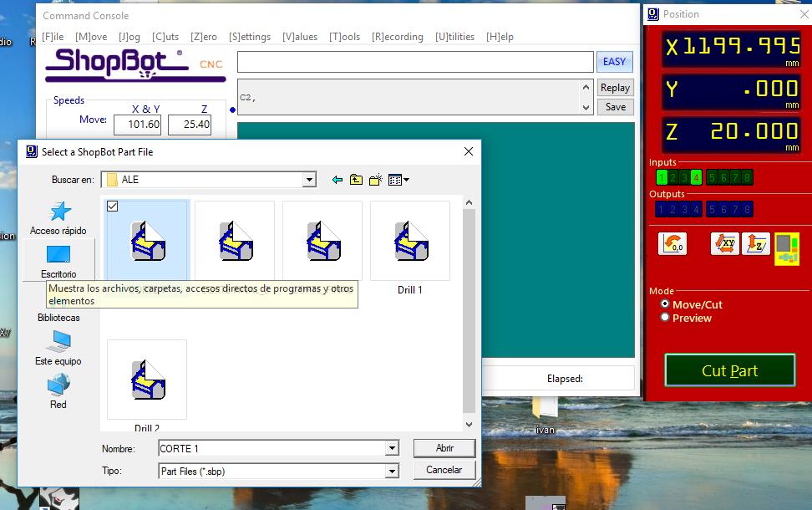812x510 pixels.
Task: Click the XY zero axes icon
Action: click(725, 243)
